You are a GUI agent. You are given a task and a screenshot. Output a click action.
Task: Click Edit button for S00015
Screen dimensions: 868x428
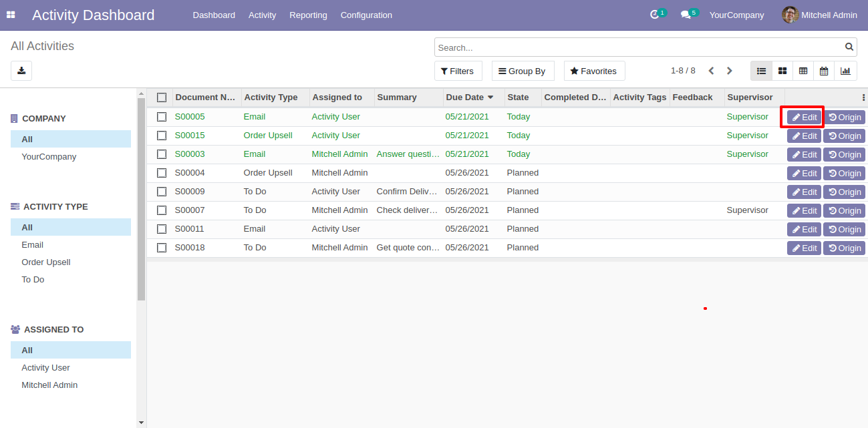pos(805,136)
